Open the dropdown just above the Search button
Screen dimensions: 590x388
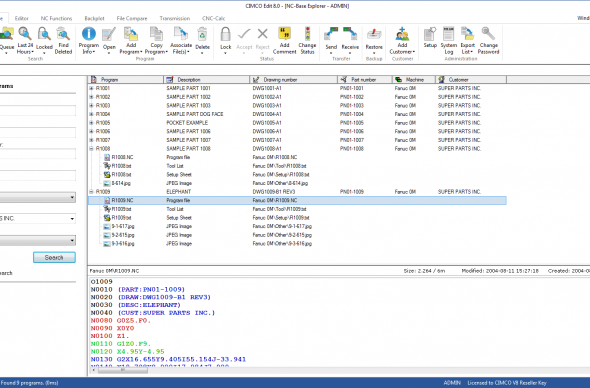tap(72, 240)
